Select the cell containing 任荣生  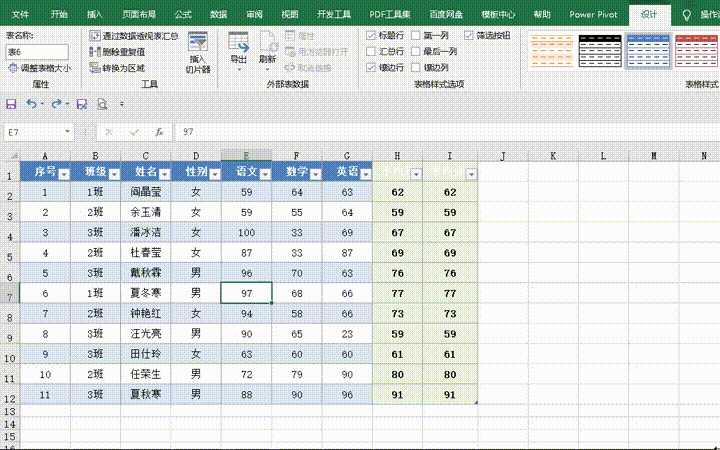click(146, 374)
